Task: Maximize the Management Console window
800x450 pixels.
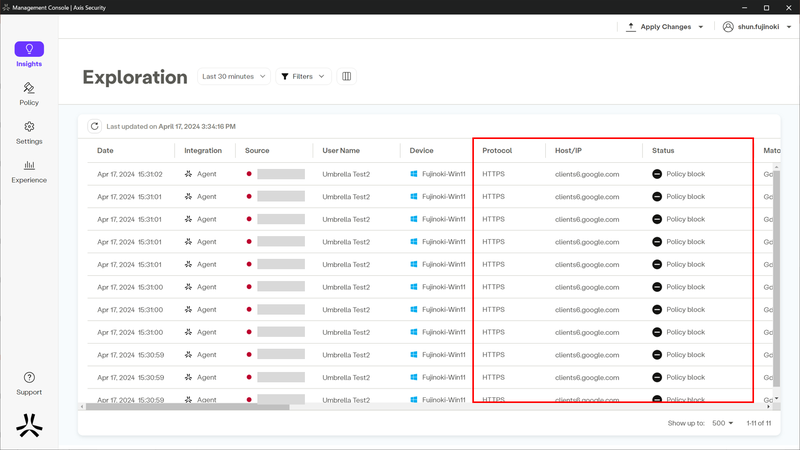Action: (x=766, y=7)
